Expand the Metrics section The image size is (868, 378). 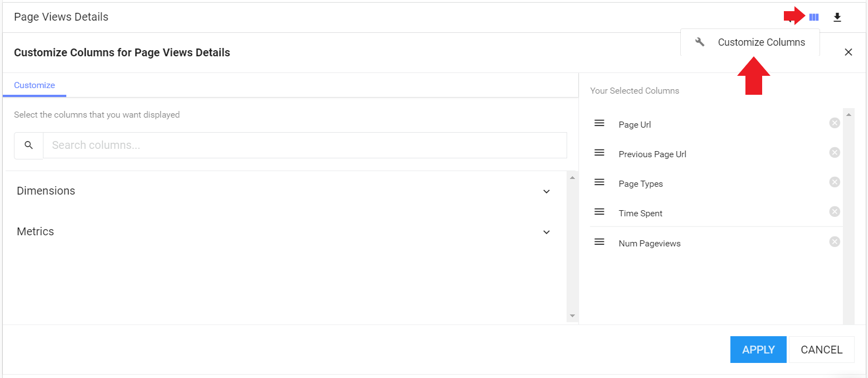pos(284,231)
